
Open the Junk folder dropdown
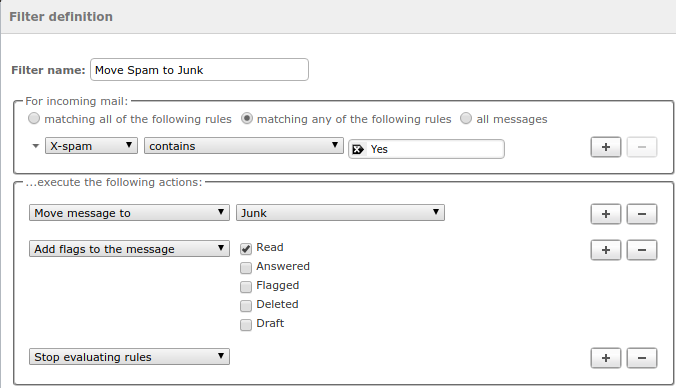[340, 213]
